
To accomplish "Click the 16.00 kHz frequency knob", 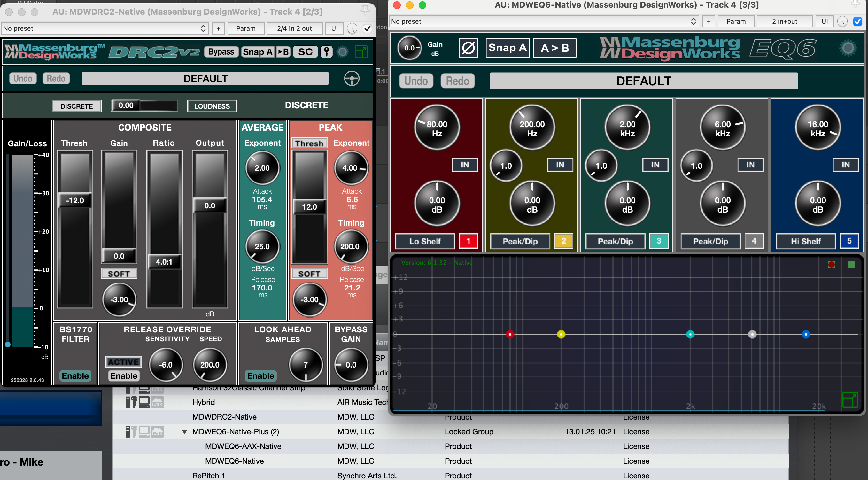I will [818, 128].
